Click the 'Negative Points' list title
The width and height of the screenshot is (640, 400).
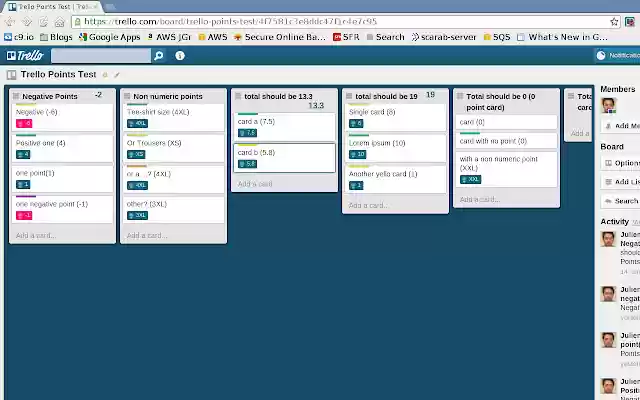(50, 96)
